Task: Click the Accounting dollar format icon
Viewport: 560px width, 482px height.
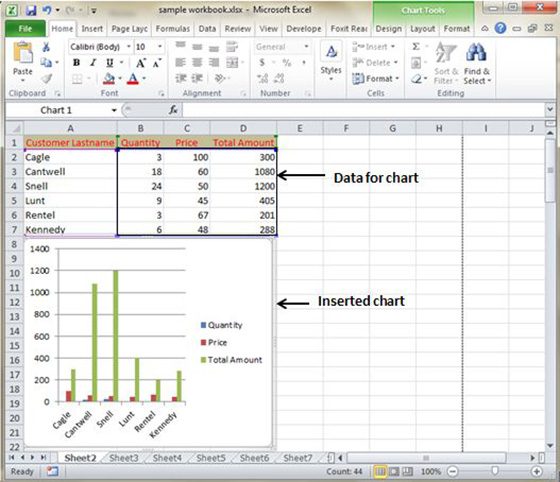Action: [x=262, y=63]
